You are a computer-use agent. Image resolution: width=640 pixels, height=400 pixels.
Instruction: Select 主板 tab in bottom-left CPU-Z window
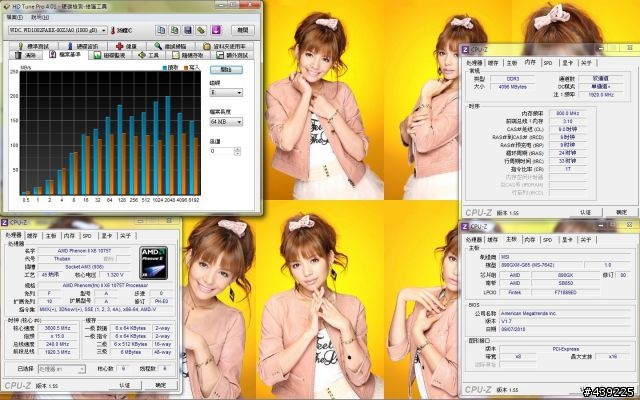(x=51, y=236)
